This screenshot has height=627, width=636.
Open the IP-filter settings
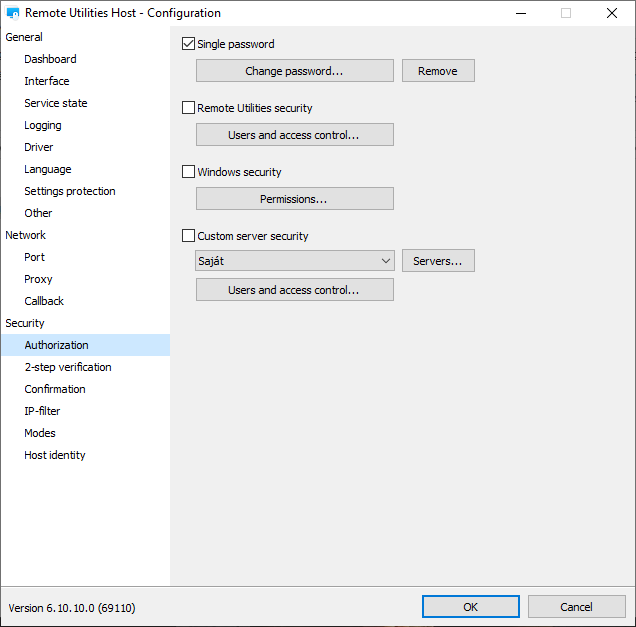[42, 411]
